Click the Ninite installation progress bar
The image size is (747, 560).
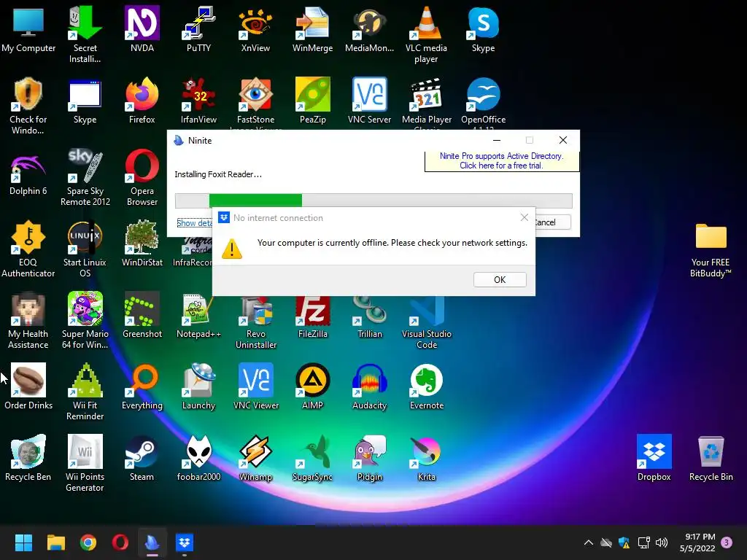tap(373, 201)
